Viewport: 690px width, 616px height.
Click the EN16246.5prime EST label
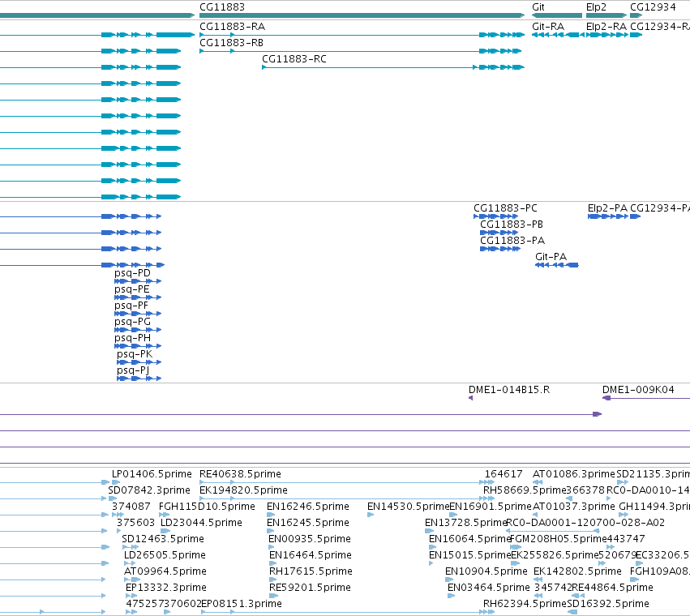coord(308,507)
